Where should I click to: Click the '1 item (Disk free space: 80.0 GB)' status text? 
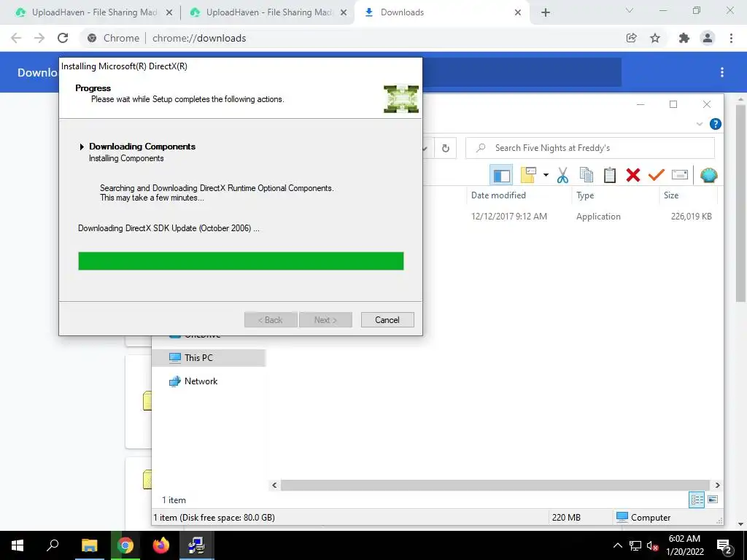(214, 518)
